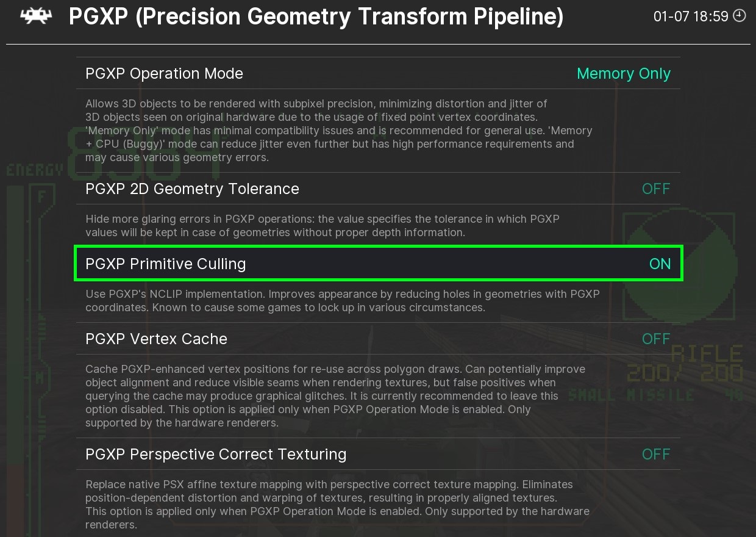Click the 2D Geometry Tolerance description text
Viewport: 756px width, 537px height.
point(322,226)
